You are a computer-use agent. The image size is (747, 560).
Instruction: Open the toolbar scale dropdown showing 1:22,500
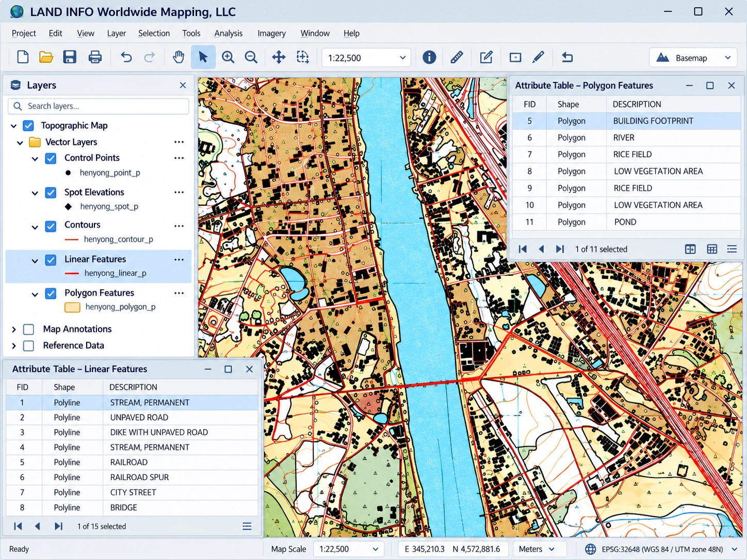coord(366,58)
